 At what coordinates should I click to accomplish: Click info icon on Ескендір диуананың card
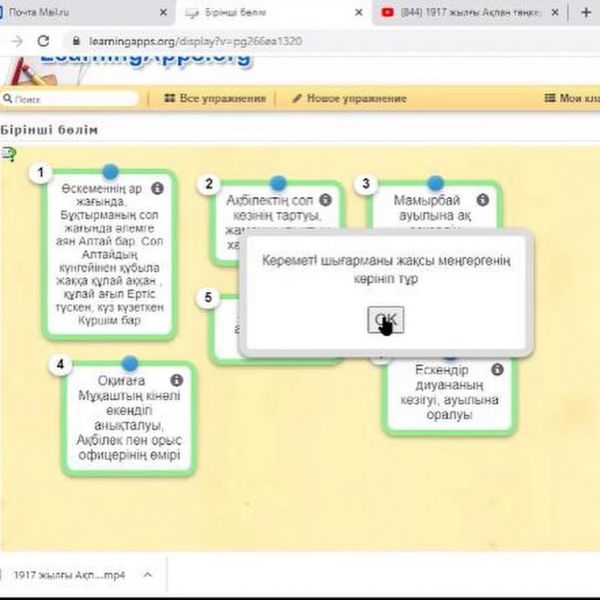[497, 371]
